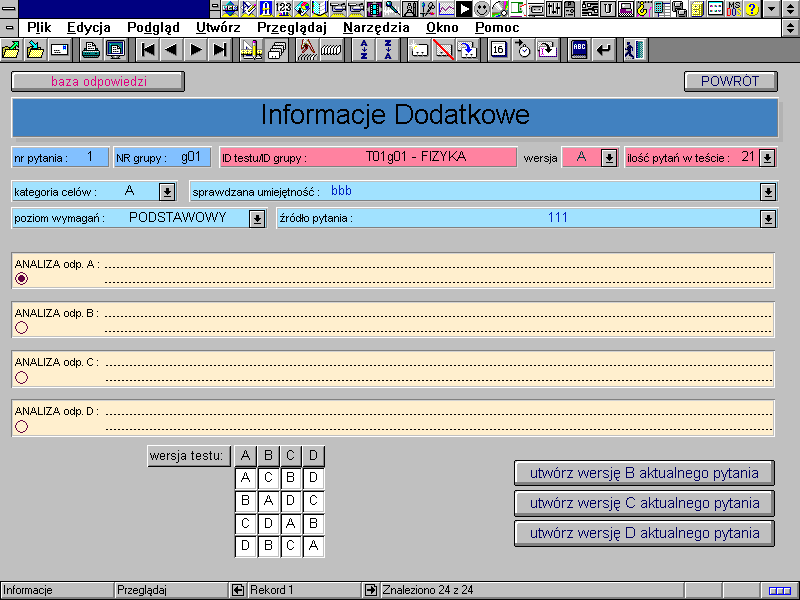The image size is (800, 600).
Task: Open the wersja dropdown arrow
Action: (x=608, y=158)
